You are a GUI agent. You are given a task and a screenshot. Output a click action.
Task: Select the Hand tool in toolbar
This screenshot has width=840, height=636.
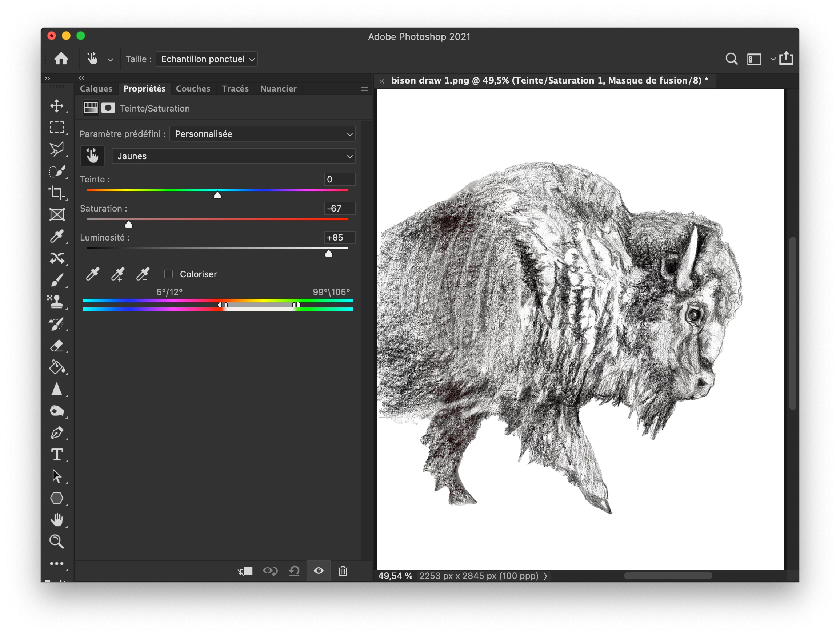pos(57,519)
